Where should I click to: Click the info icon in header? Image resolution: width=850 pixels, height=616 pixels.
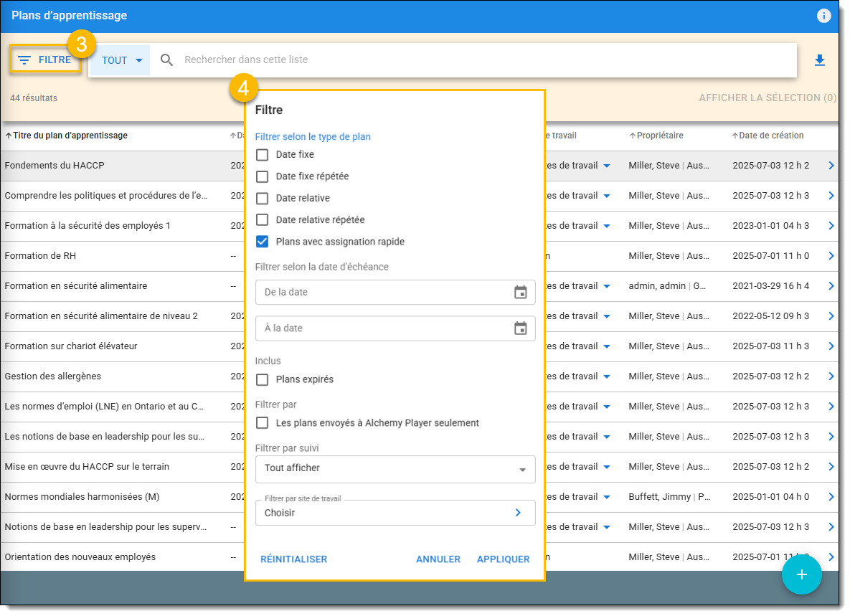coord(823,16)
